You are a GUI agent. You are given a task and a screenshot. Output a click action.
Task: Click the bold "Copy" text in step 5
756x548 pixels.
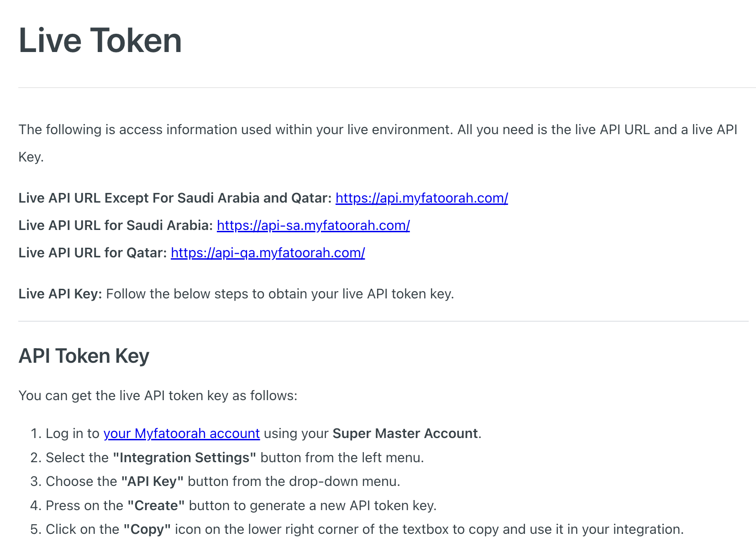(x=147, y=529)
